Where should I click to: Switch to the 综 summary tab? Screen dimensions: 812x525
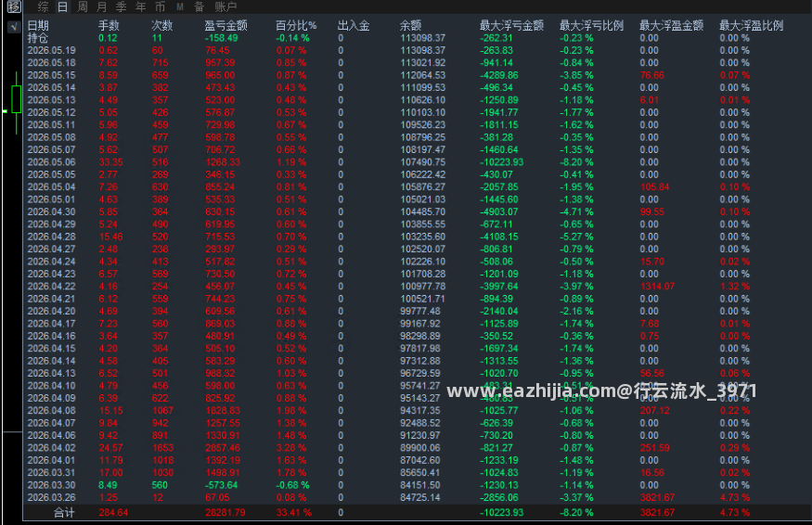click(43, 6)
